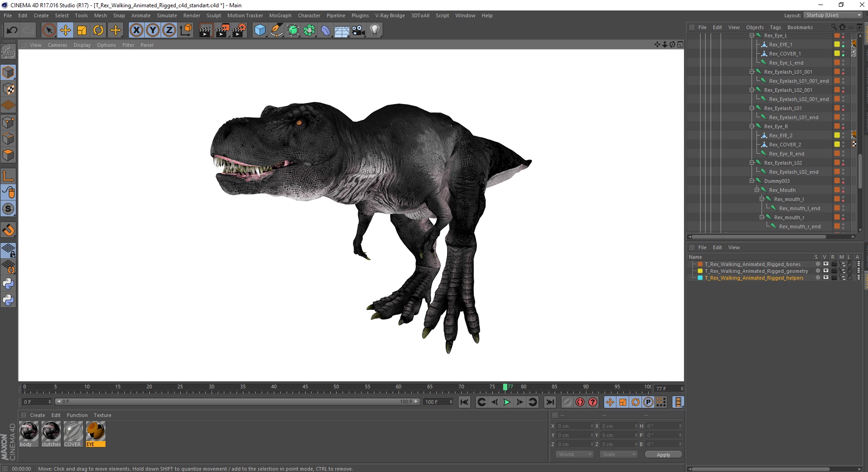
Task: Open viewport Cameras menu
Action: 57,45
